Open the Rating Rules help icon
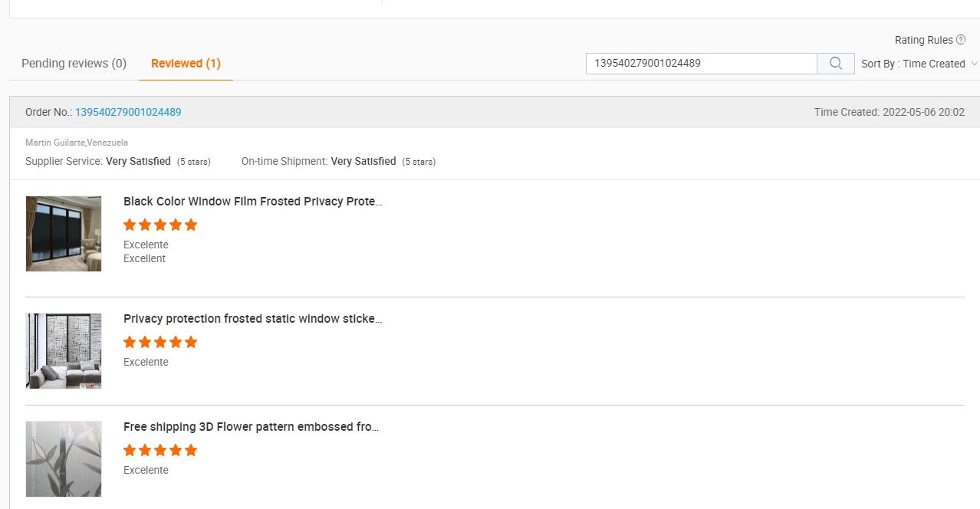Image resolution: width=980 pixels, height=509 pixels. (x=961, y=40)
